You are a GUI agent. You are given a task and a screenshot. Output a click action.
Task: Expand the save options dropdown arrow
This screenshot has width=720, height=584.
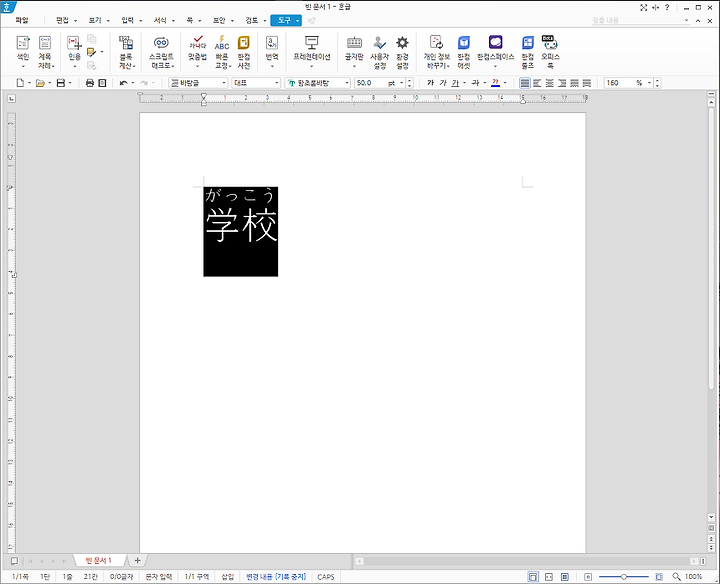70,83
